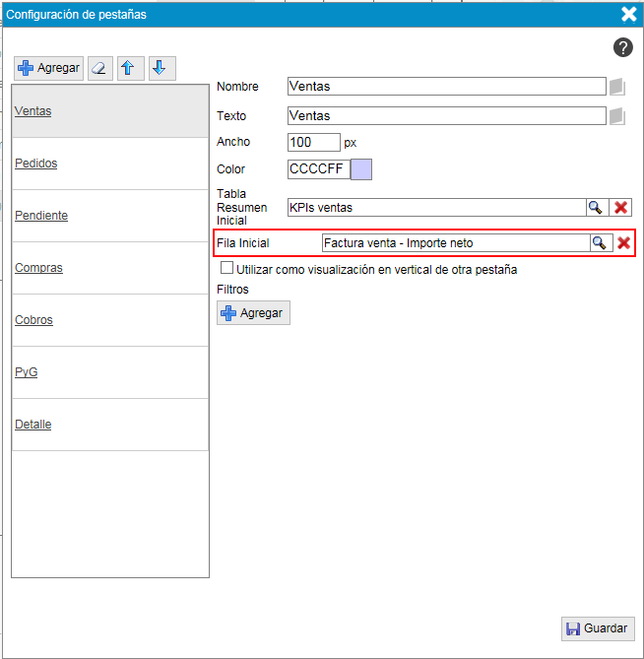
Task: Click the translation icon beside Texto field
Action: point(617,116)
